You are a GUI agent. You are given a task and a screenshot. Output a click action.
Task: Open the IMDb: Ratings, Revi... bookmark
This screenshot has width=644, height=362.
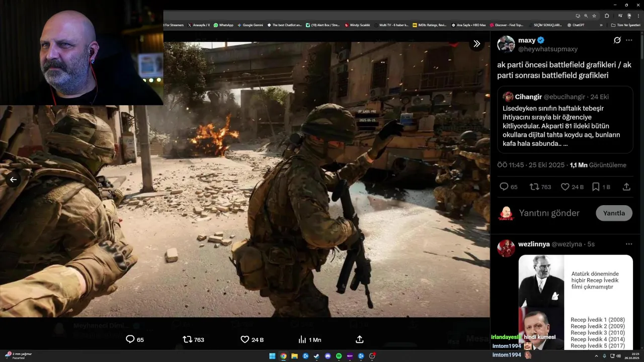pyautogui.click(x=429, y=25)
